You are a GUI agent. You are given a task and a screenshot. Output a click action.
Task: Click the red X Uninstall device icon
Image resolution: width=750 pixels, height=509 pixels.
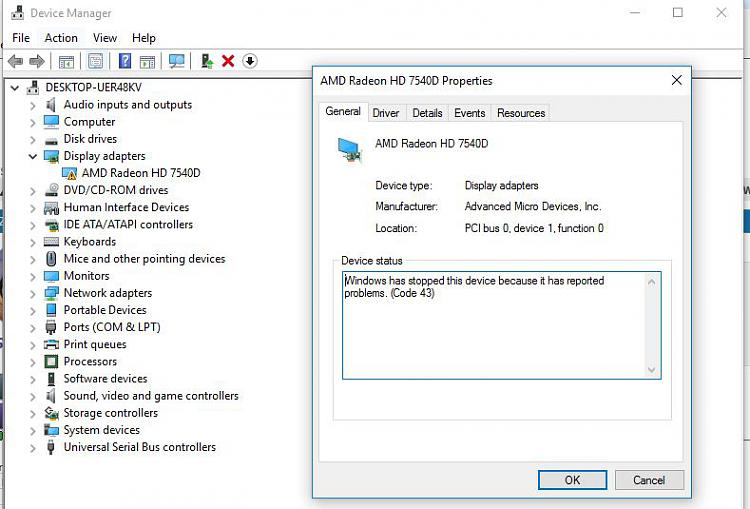pos(228,61)
